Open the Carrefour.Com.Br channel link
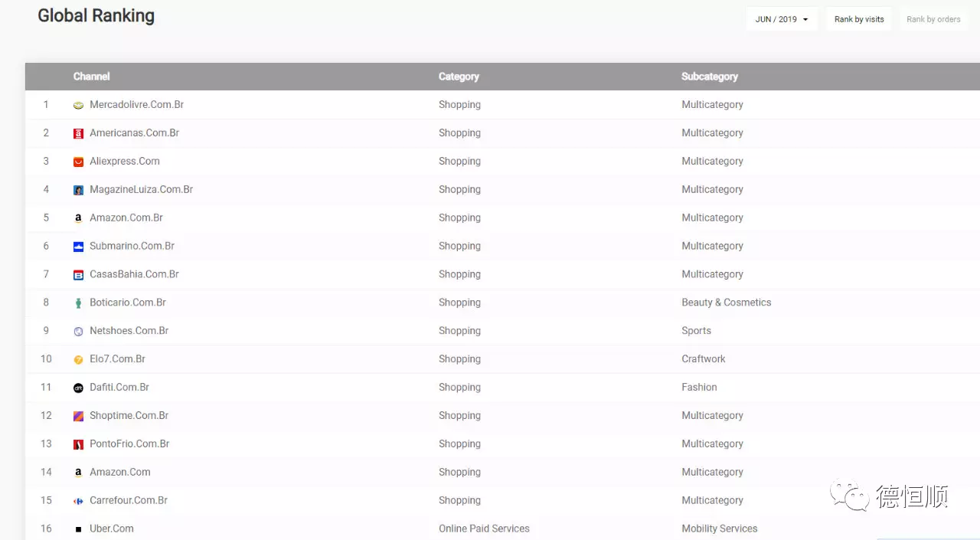Viewport: 980px width, 540px height. tap(129, 501)
